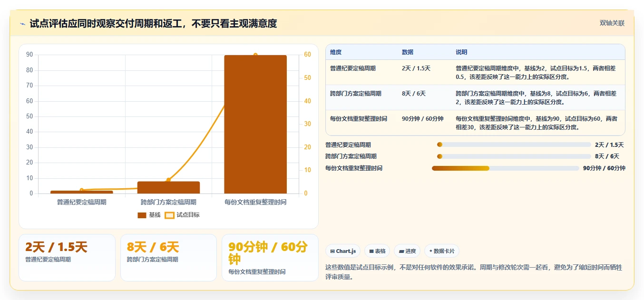Screen dimensions: 644x300
Task: Click the 跨部门方案定稿周期 chart axis label
Action: click(x=168, y=202)
